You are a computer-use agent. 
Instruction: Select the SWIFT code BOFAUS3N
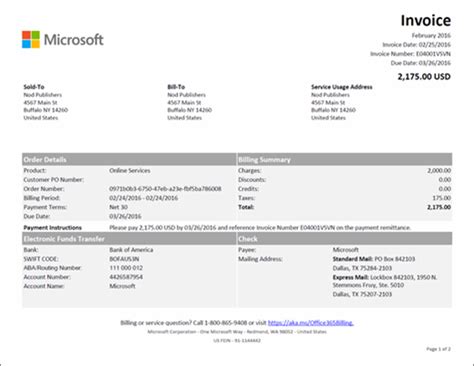point(124,259)
